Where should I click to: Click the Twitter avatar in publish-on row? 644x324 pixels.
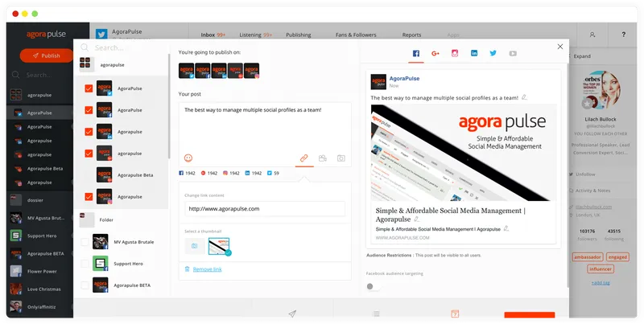pyautogui.click(x=187, y=71)
